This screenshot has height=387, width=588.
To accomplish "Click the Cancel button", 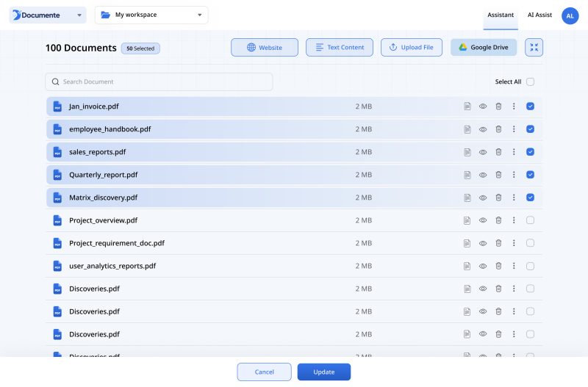I will pyautogui.click(x=264, y=372).
